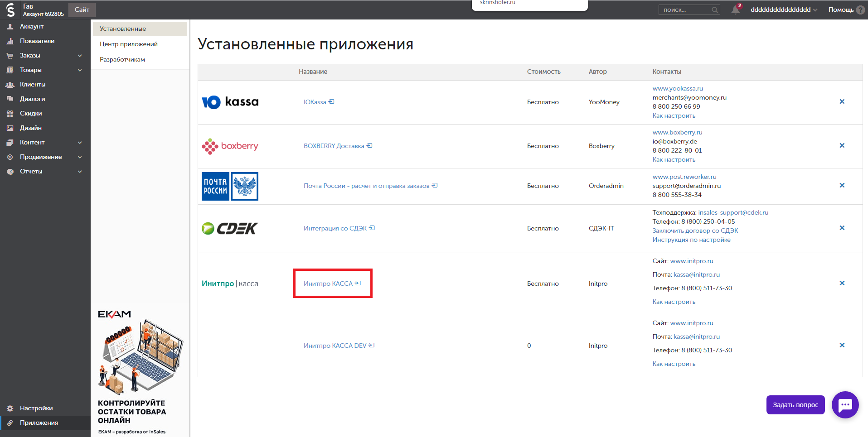Click the InSales S logo icon

[10, 10]
